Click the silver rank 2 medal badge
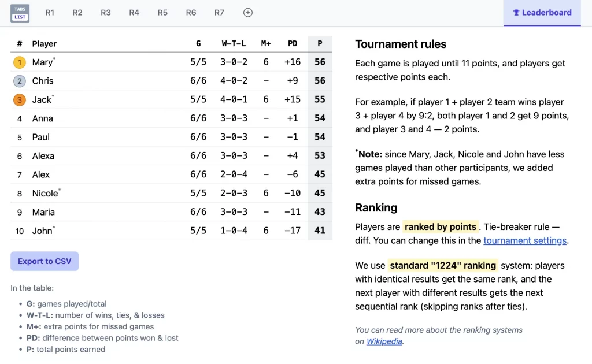592x364 pixels. click(20, 81)
